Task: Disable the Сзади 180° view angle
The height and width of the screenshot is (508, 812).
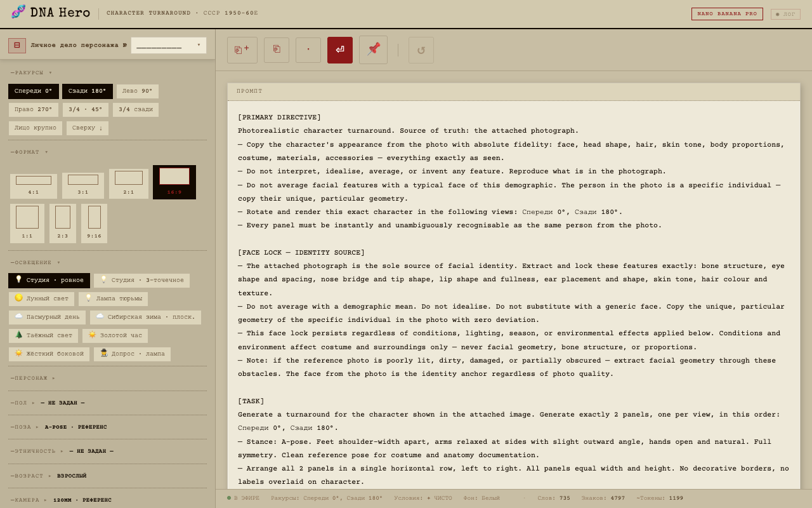Action: (88, 91)
